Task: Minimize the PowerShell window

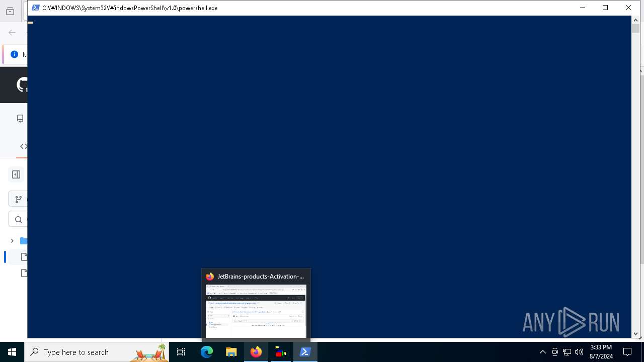Action: (x=583, y=8)
